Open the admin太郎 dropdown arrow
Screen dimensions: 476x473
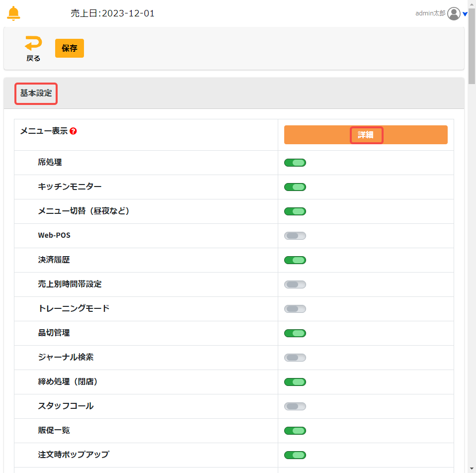[465, 14]
